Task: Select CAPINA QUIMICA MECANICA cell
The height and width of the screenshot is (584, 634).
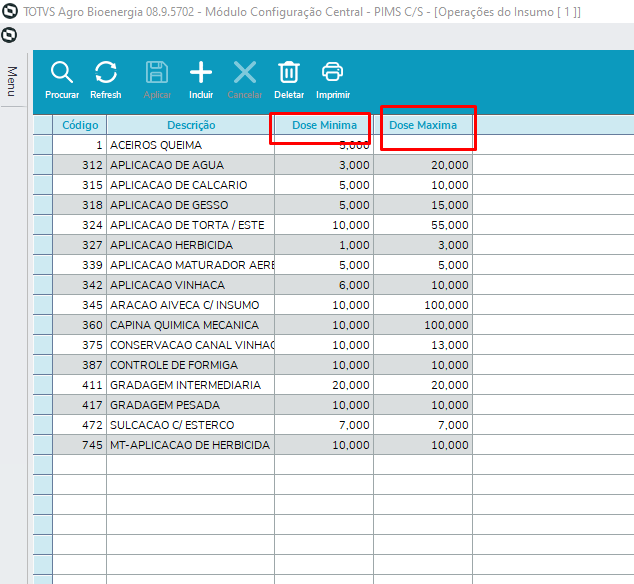Action: point(190,325)
